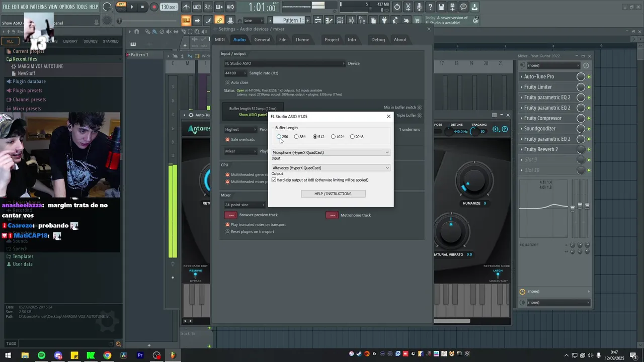
Task: Adjust the Auto-Tune Humanize knob
Action: [x=474, y=181]
